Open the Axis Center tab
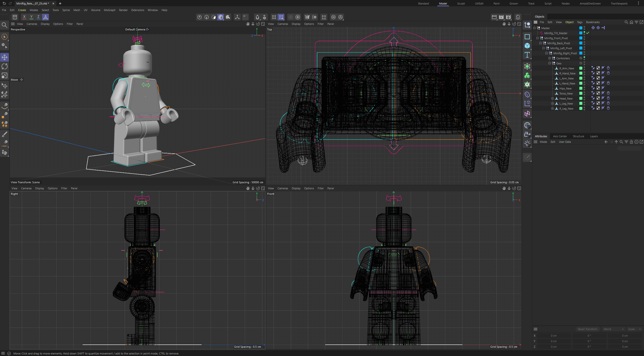Image resolution: width=644 pixels, height=356 pixels. click(560, 136)
